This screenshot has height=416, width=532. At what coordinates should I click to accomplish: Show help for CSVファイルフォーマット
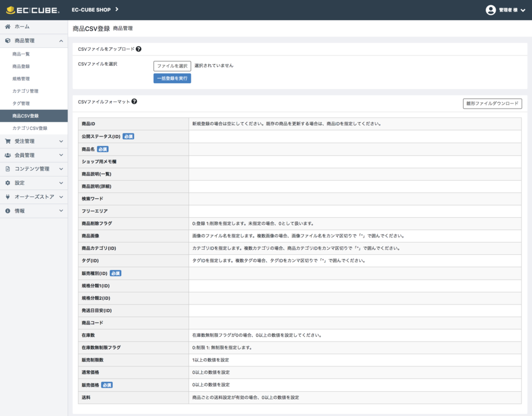tap(134, 101)
